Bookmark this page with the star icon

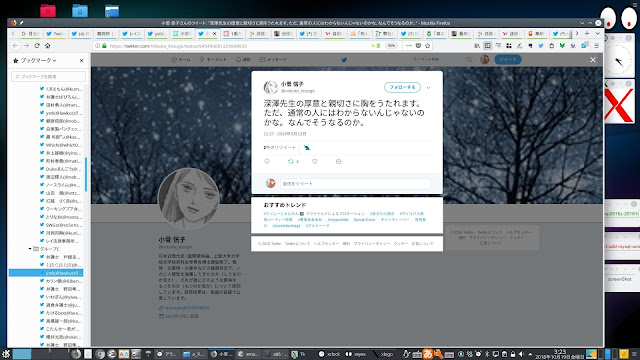(428, 46)
